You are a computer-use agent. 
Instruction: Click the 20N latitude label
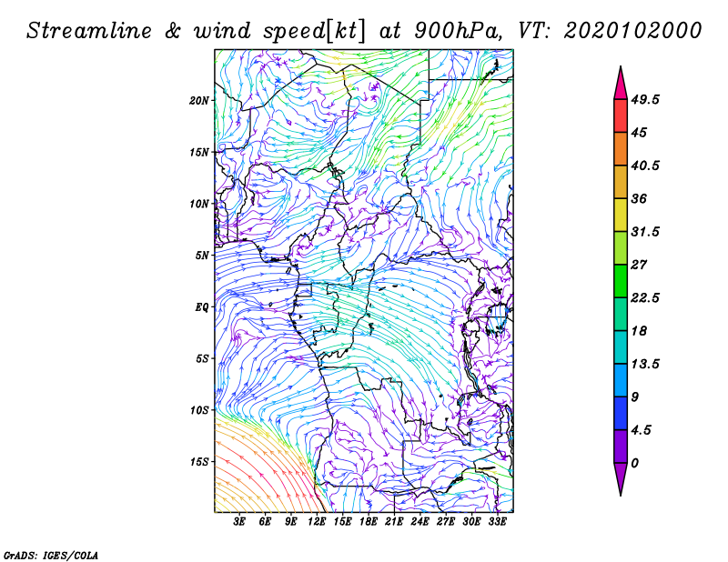coord(199,101)
